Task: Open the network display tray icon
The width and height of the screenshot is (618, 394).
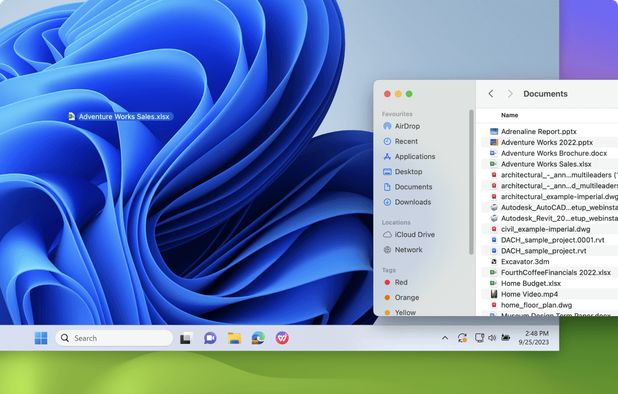Action: pos(479,338)
